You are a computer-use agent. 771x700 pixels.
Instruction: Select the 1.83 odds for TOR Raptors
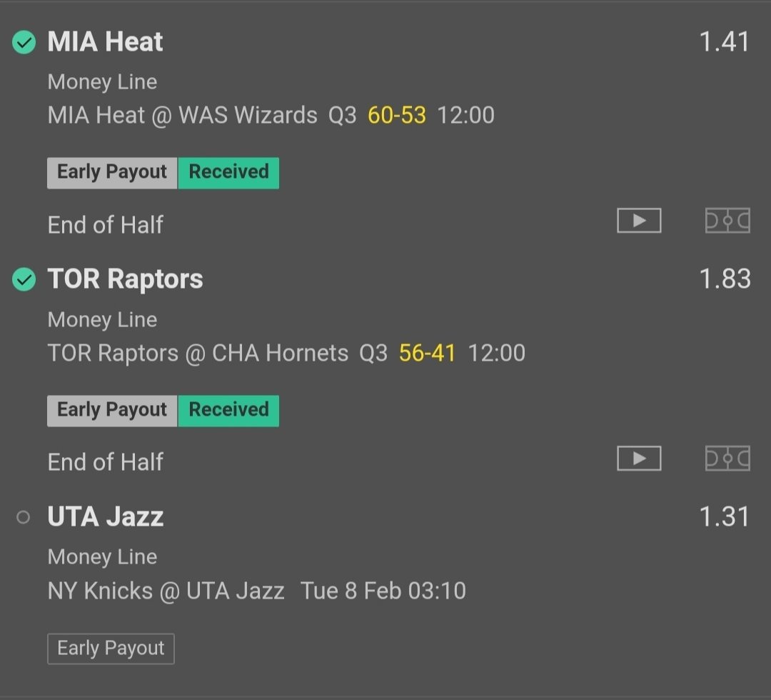(x=724, y=279)
